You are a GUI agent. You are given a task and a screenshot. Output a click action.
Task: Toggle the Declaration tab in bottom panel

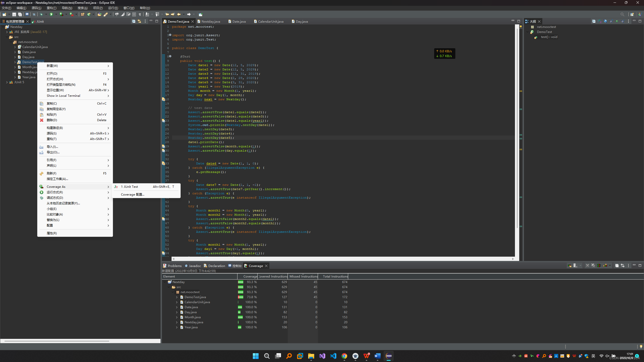tap(215, 266)
